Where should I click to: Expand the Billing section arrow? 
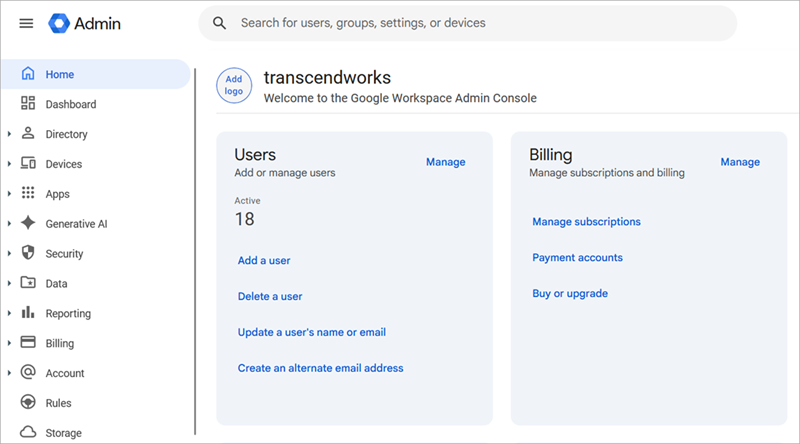pos(9,343)
